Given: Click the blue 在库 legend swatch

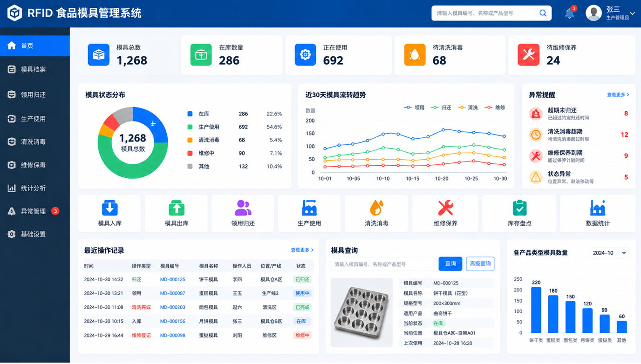Looking at the screenshot, I should (190, 114).
